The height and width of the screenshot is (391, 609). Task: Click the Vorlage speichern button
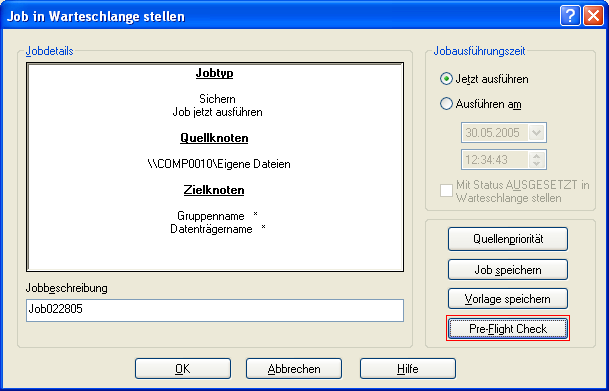508,299
